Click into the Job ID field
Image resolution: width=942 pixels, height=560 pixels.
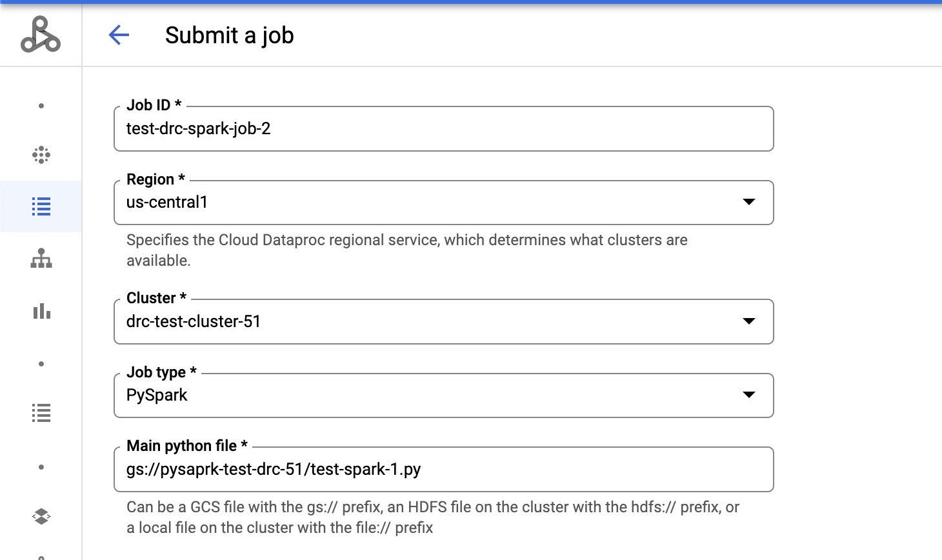(443, 129)
